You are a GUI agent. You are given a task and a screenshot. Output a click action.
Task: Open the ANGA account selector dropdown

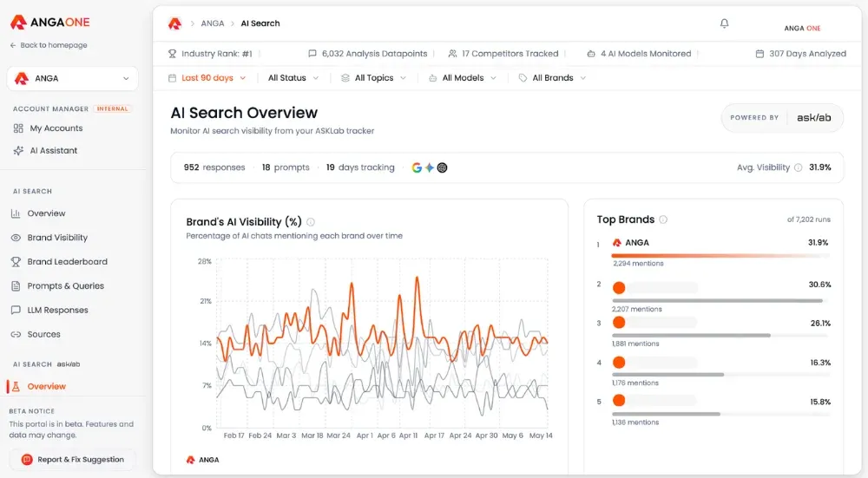(x=73, y=79)
